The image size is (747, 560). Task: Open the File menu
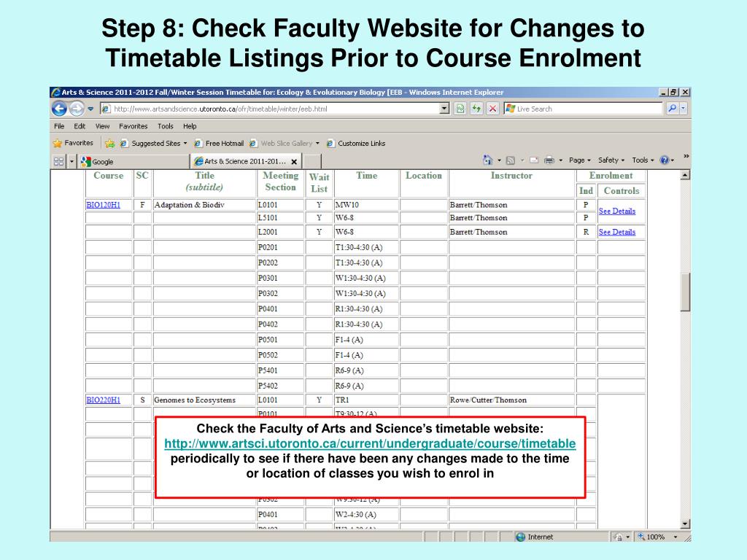point(59,126)
